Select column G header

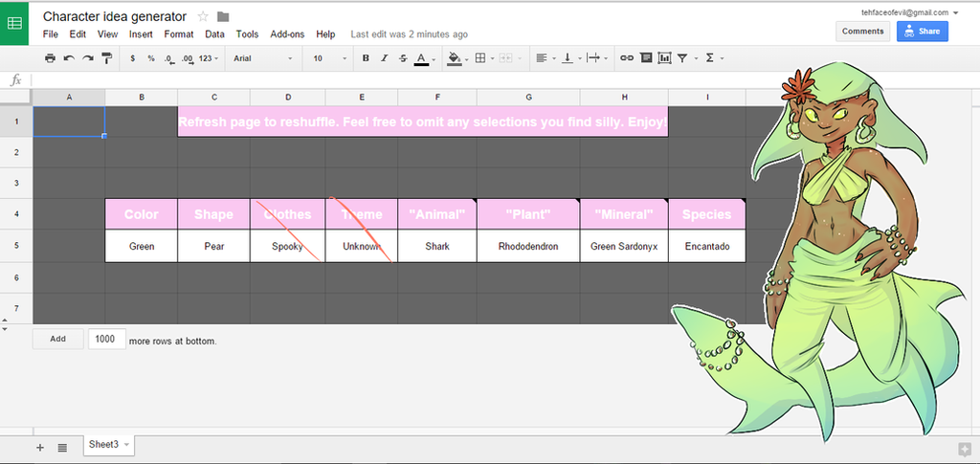(528, 97)
